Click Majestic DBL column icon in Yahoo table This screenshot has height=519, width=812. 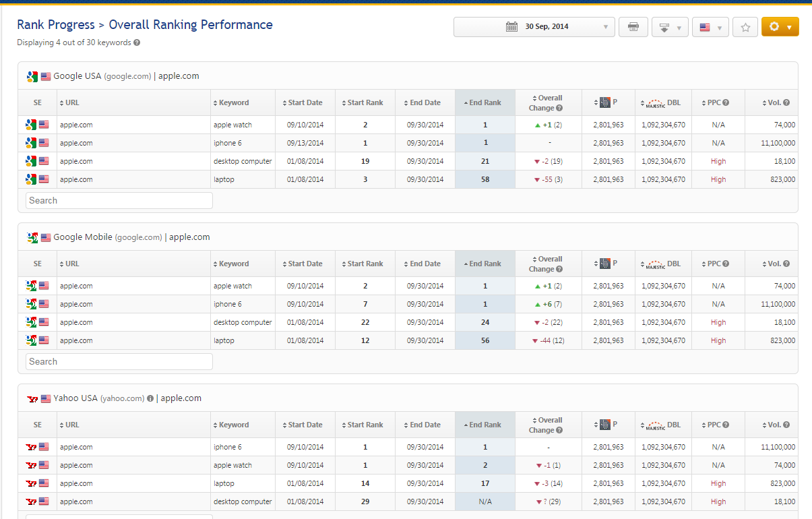(x=655, y=425)
